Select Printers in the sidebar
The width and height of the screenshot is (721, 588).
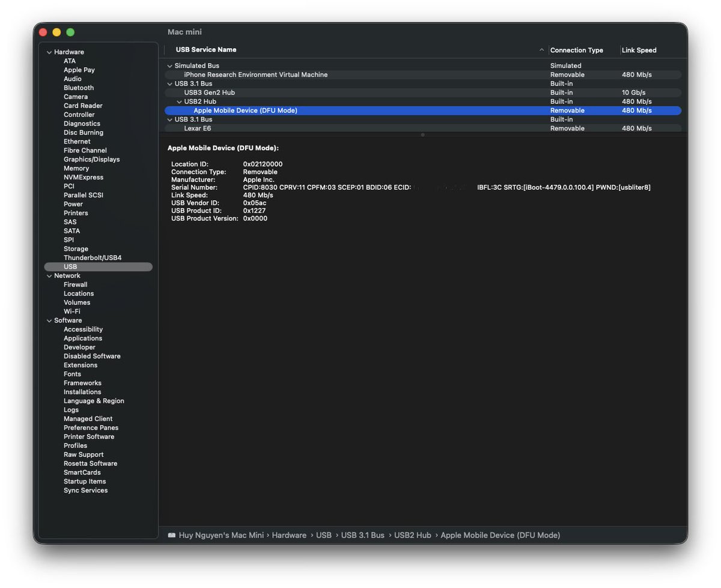76,213
